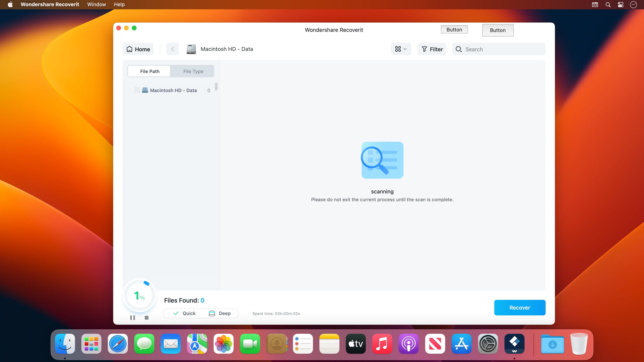Viewport: 644px width, 362px height.
Task: Open macOS Spotlight search in menu bar
Action: (x=608, y=4)
